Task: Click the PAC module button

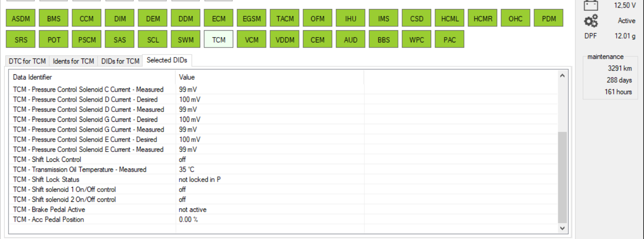Action: (x=450, y=40)
